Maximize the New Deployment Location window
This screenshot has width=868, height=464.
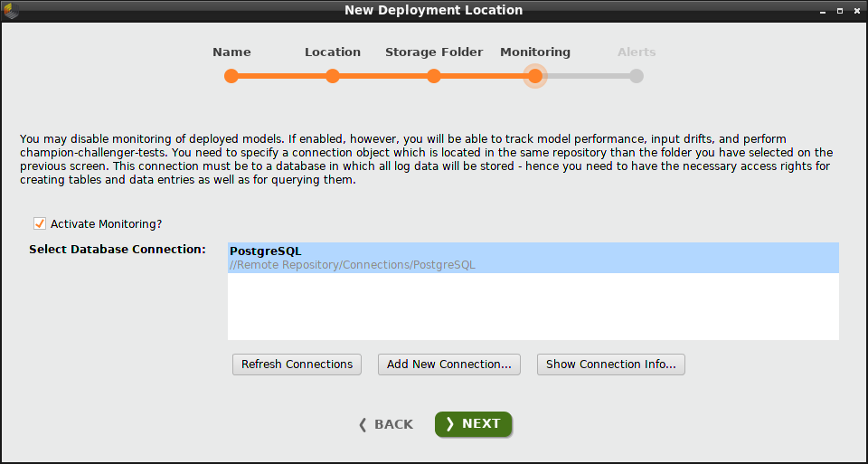[x=839, y=11]
